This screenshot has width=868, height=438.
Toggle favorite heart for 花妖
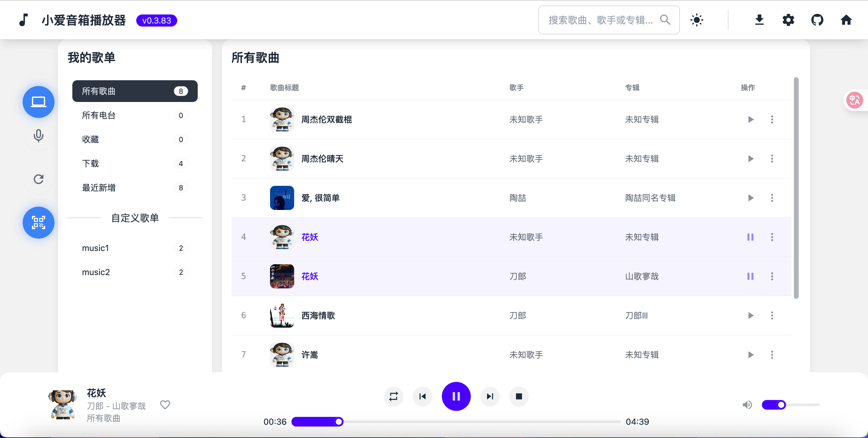(x=165, y=405)
